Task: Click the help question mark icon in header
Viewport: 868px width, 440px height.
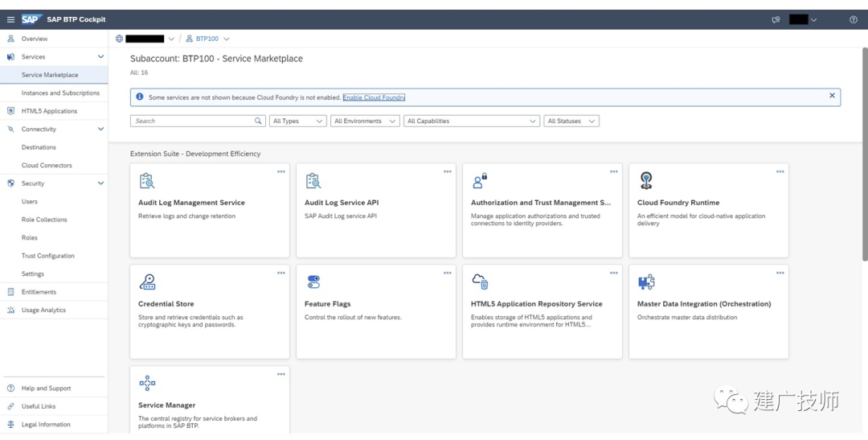Action: 853,19
